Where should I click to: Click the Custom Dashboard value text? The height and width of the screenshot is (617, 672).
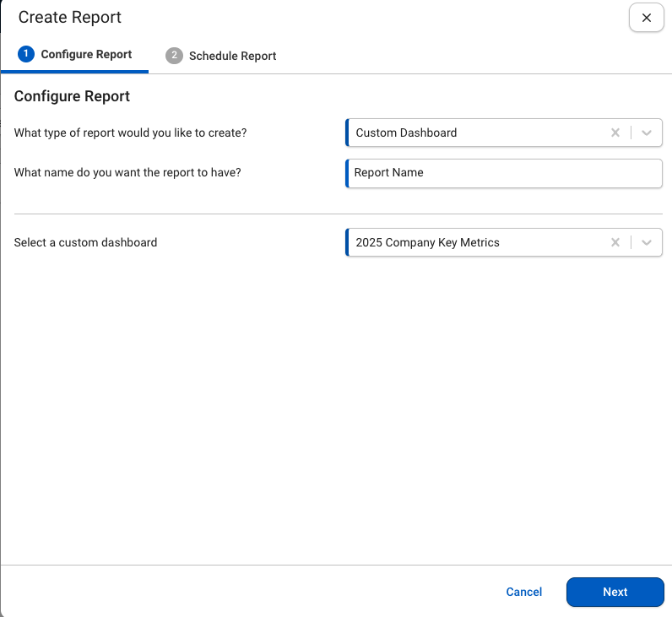click(406, 133)
